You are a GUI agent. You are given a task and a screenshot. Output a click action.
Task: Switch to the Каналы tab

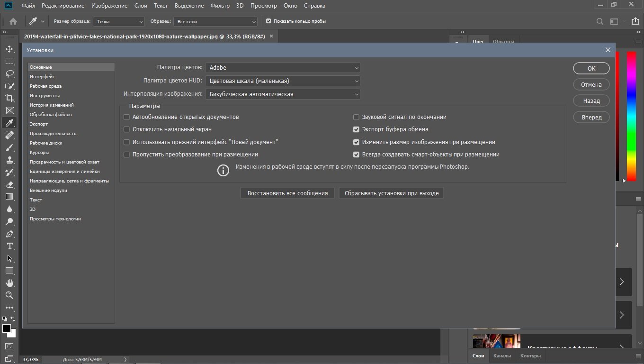502,355
